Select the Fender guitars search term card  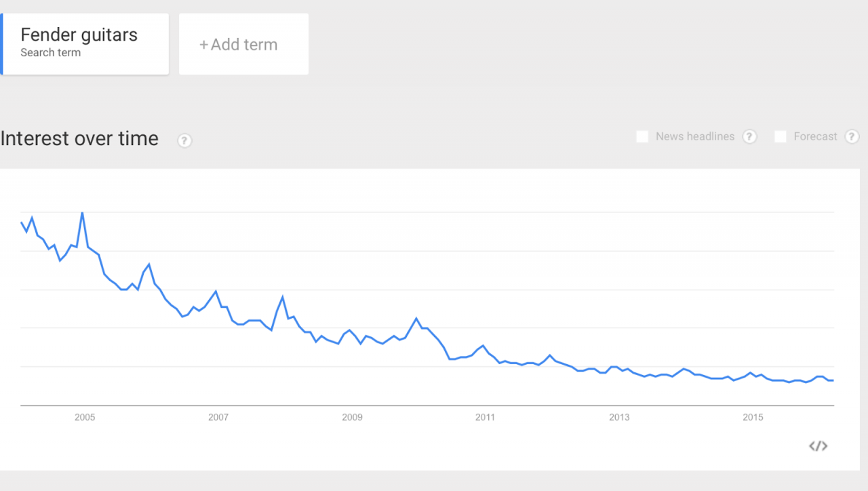[85, 44]
